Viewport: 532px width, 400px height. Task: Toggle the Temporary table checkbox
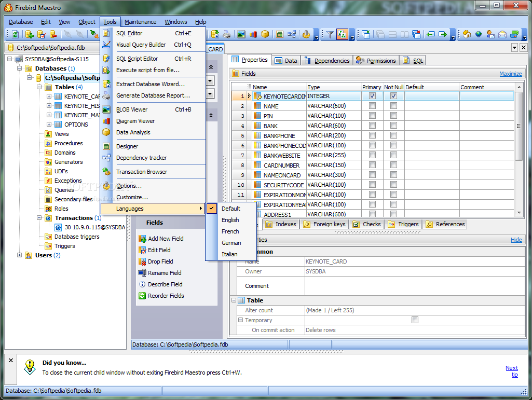(415, 320)
